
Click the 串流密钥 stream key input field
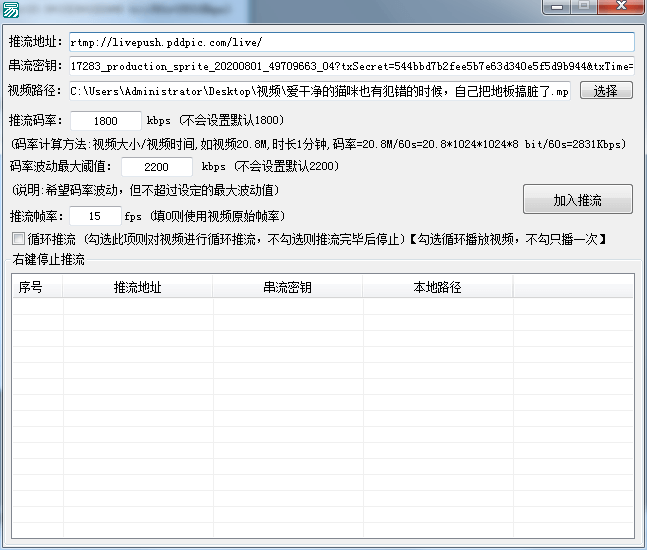pos(352,66)
